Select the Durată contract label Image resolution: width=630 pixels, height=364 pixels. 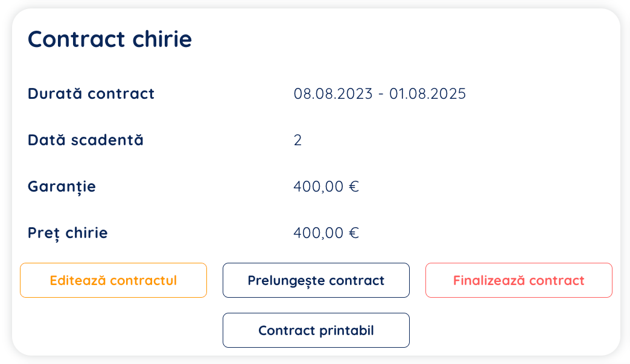(91, 94)
